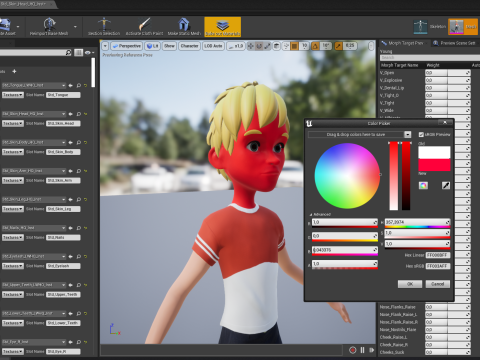Select the scale gizmo in viewport toolbar

click(x=267, y=46)
